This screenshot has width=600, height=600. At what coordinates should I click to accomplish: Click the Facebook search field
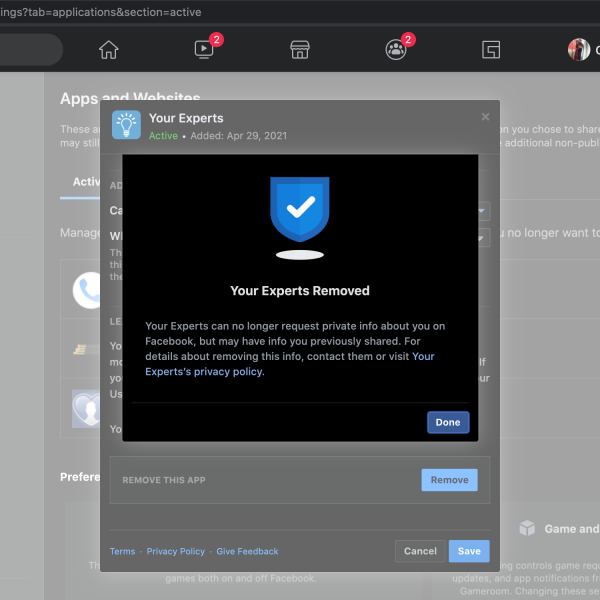(x=31, y=50)
